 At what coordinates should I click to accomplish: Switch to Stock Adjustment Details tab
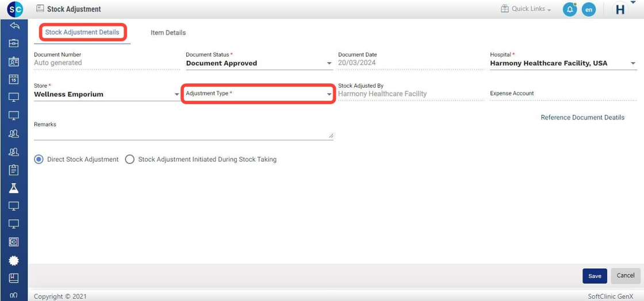(x=82, y=32)
